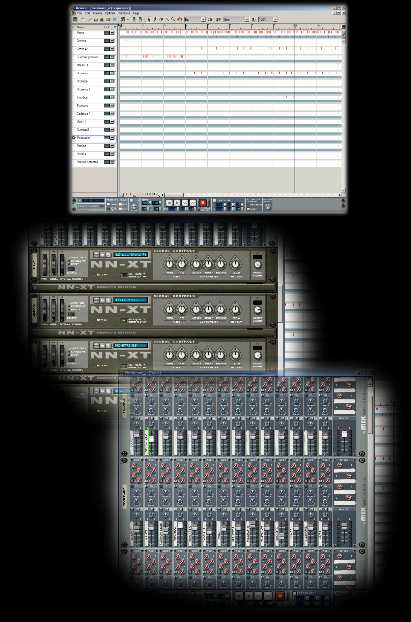The height and width of the screenshot is (622, 411).
Task: Play the song from the sequencer transport
Action: 177,203
